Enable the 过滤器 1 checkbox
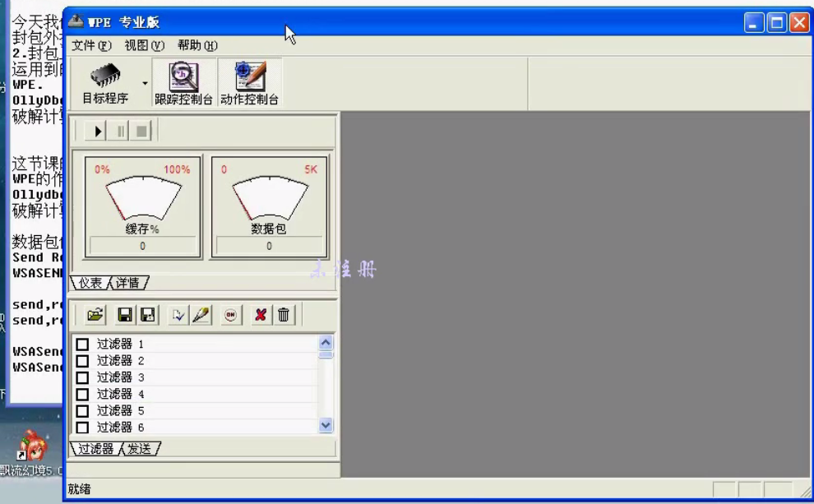This screenshot has width=814, height=504. pyautogui.click(x=82, y=344)
